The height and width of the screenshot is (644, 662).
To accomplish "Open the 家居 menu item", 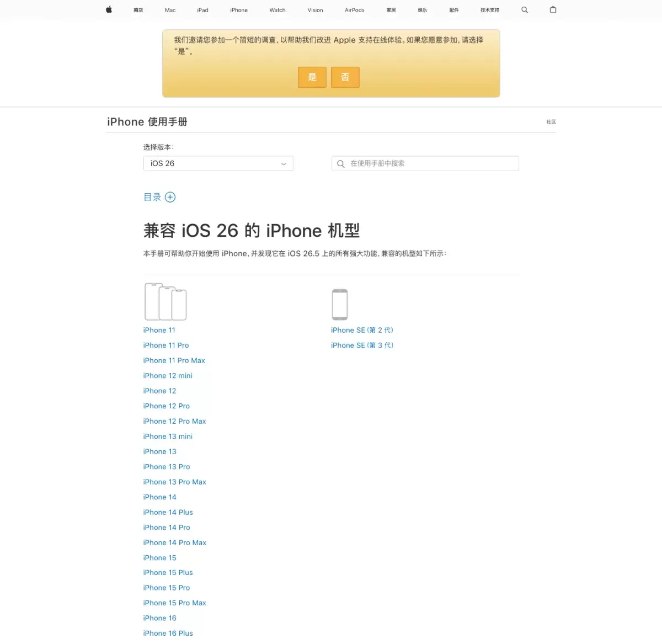I will click(x=391, y=10).
